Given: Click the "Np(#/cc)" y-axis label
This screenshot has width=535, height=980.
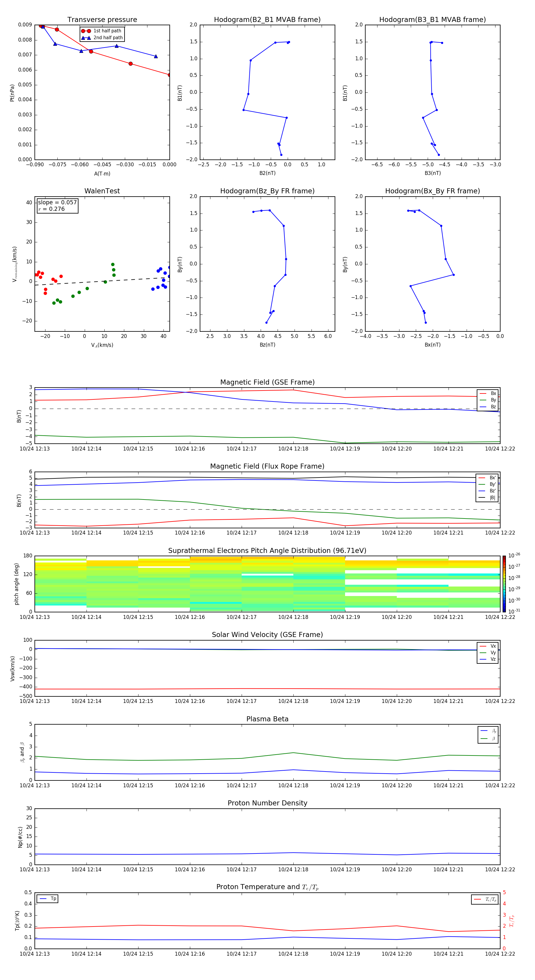Looking at the screenshot, I should click(x=20, y=837).
